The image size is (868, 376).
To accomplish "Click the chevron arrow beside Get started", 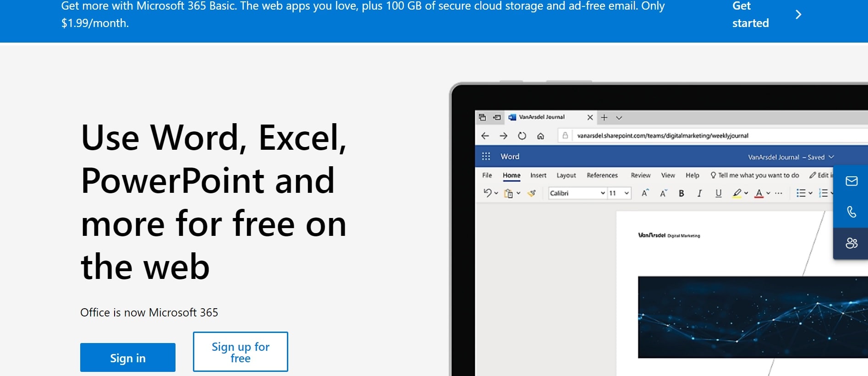I will (x=798, y=15).
